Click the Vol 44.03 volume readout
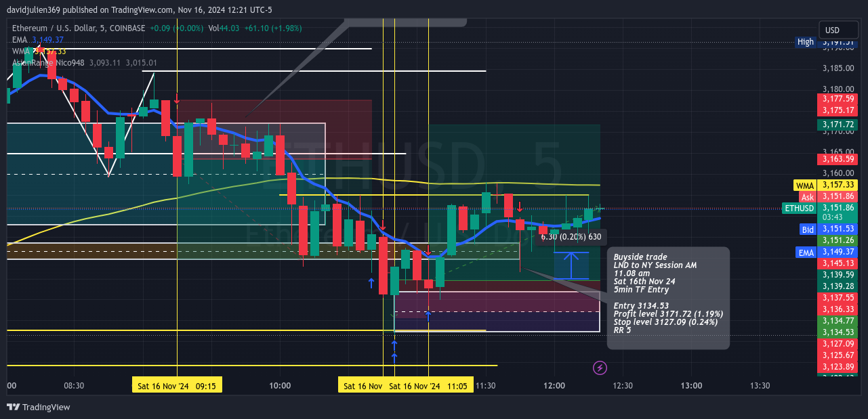The image size is (868, 419). [222, 28]
